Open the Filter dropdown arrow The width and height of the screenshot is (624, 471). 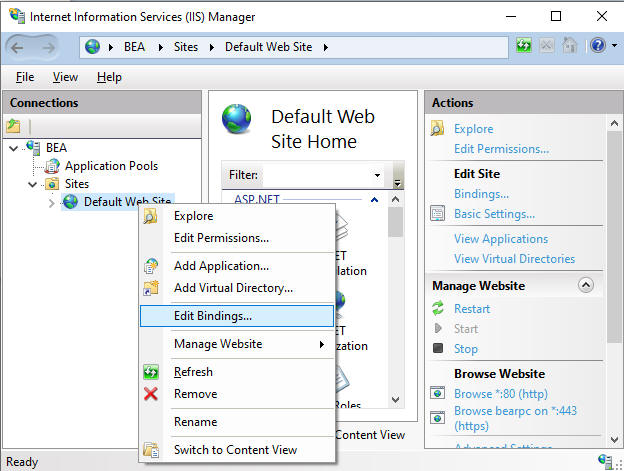point(377,175)
